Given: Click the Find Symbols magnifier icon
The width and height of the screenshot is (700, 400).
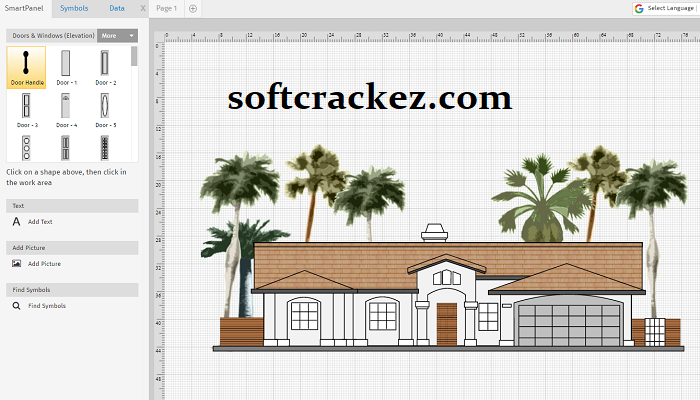Looking at the screenshot, I should coord(17,306).
